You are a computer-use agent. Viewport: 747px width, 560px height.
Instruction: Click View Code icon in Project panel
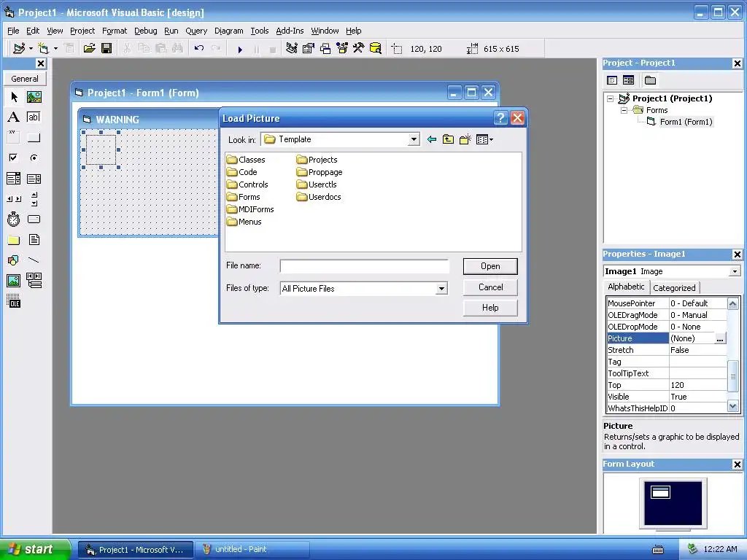pos(613,80)
